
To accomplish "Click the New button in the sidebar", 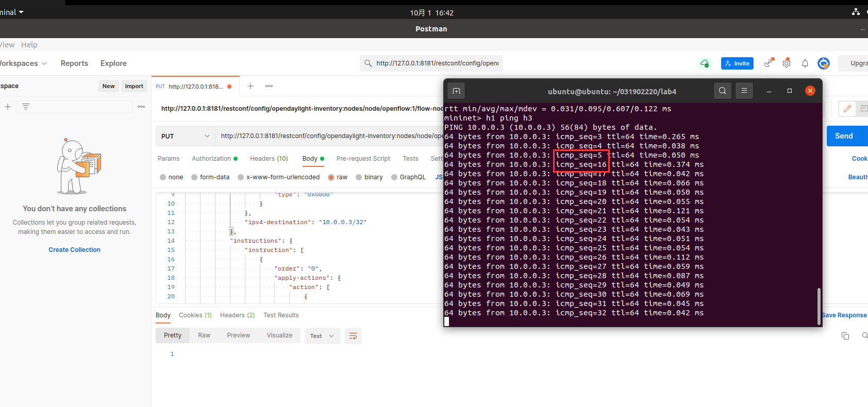I will (x=109, y=86).
